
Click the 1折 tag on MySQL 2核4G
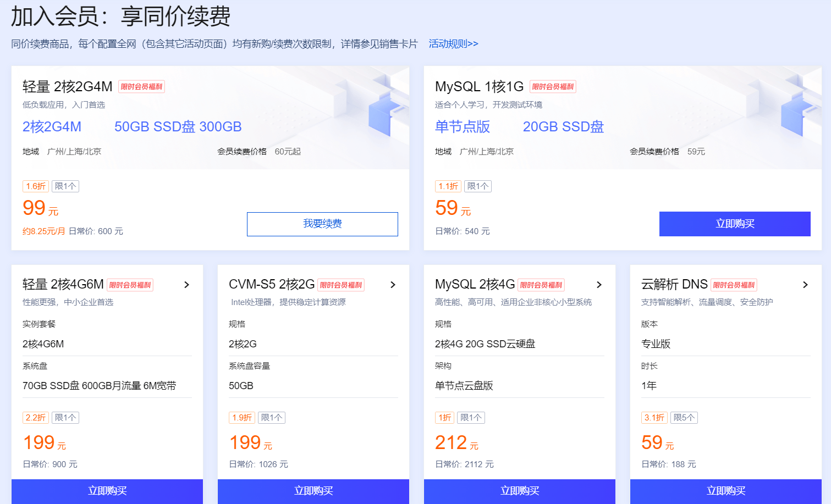445,418
